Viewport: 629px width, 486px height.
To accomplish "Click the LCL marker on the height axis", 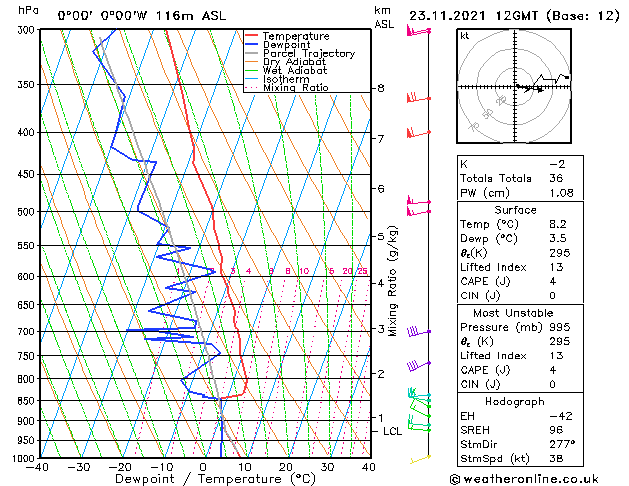I will point(393,431).
